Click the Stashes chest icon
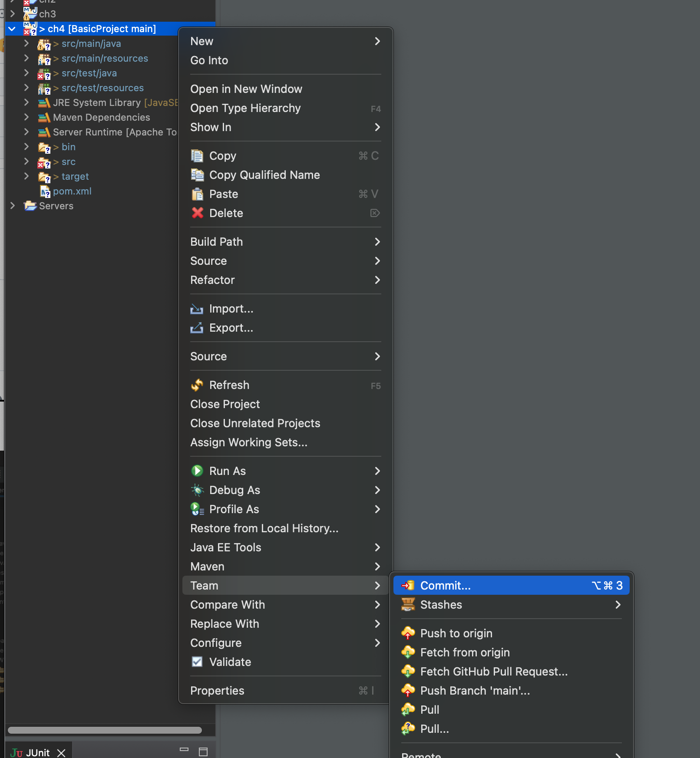This screenshot has width=700, height=758. coord(408,605)
